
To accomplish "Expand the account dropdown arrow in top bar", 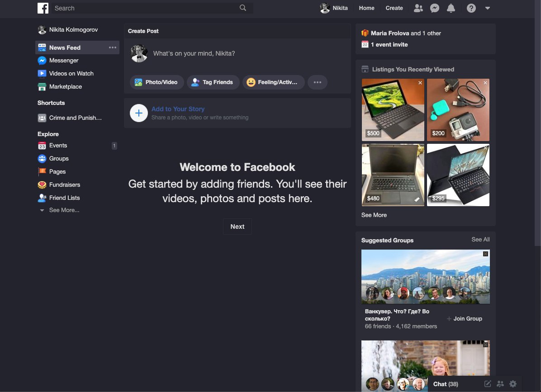I will [488, 8].
